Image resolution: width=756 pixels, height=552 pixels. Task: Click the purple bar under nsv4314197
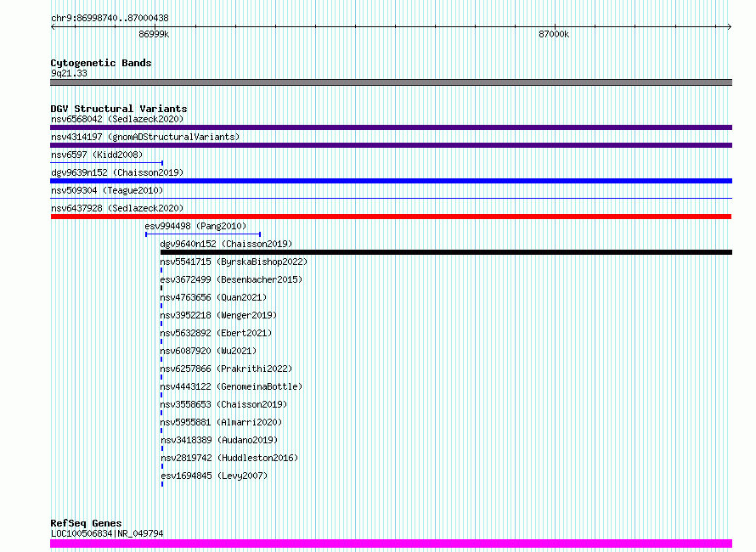click(x=391, y=145)
